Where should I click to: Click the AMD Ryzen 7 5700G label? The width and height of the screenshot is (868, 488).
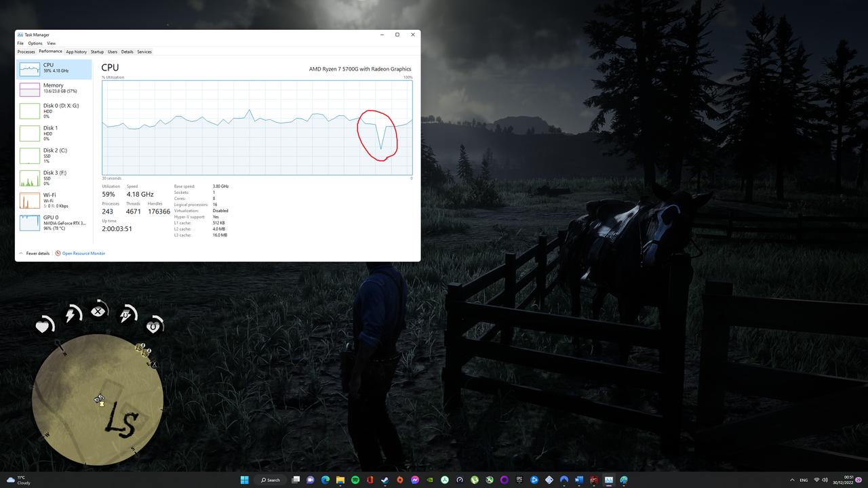360,69
